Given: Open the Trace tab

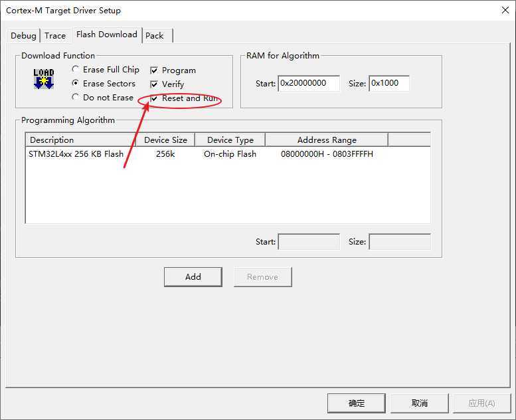Looking at the screenshot, I should [x=55, y=36].
